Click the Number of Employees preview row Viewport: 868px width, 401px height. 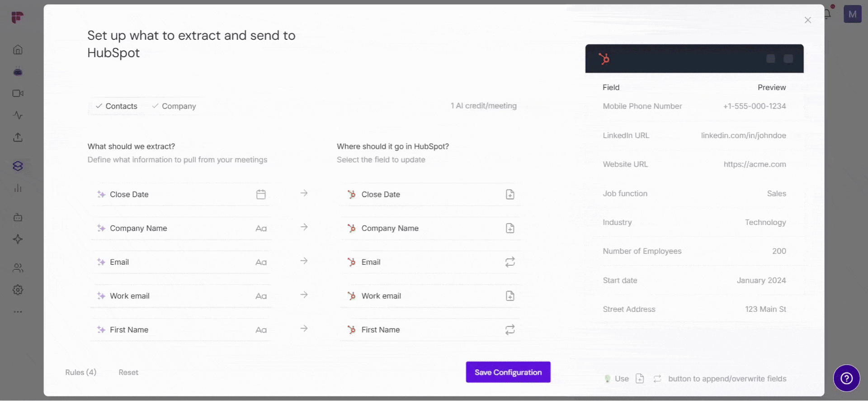pos(694,251)
